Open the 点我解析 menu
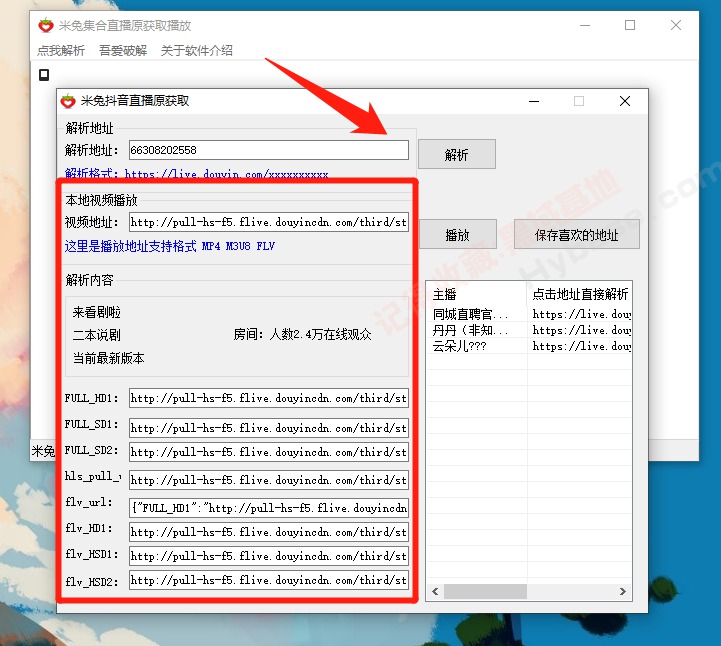This screenshot has width=721, height=646. pyautogui.click(x=61, y=50)
